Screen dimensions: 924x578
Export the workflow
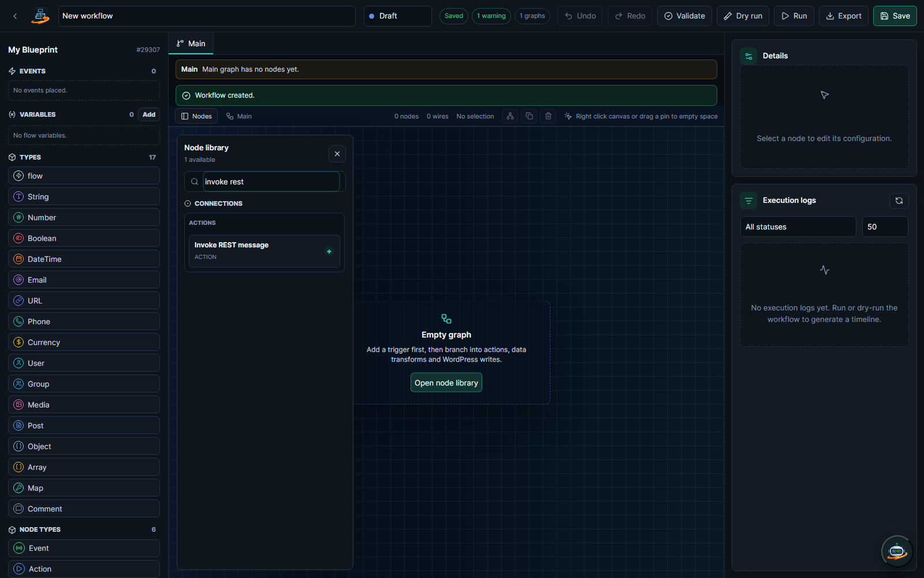844,16
